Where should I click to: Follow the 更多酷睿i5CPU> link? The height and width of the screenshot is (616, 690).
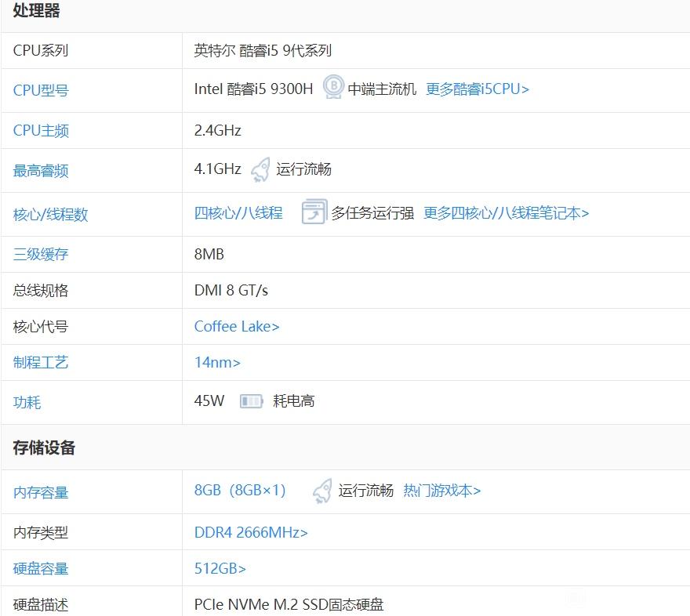coord(478,89)
